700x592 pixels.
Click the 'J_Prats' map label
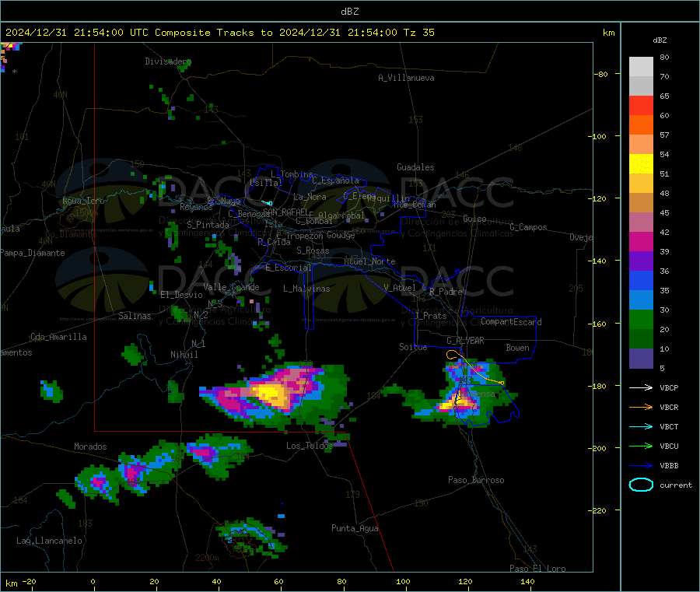click(x=431, y=316)
